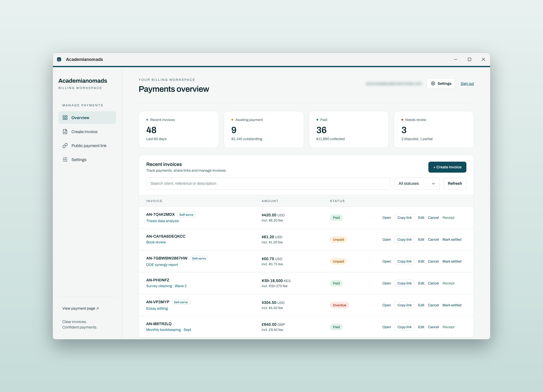The width and height of the screenshot is (543, 392).
Task: Copy link for Monthly bookkeeping invoice
Action: tap(404, 327)
